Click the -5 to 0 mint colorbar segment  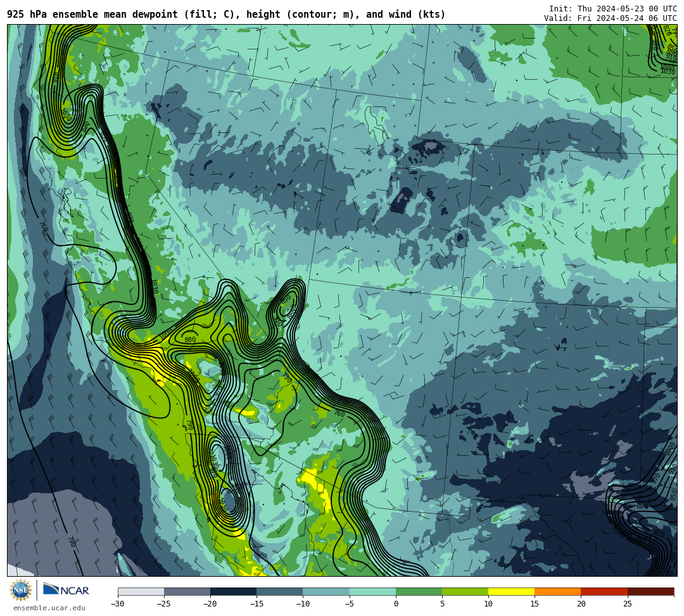(x=372, y=591)
